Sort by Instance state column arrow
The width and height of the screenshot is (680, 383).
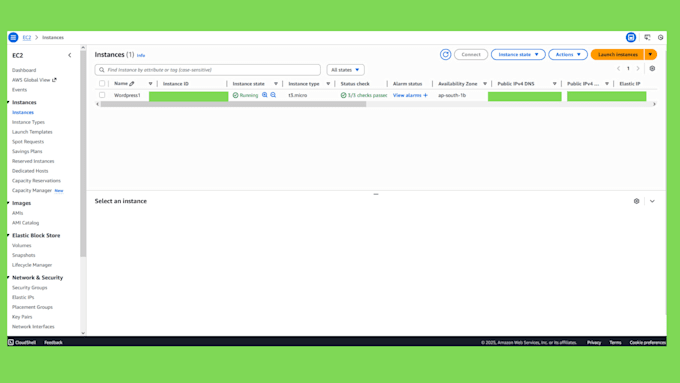[276, 84]
